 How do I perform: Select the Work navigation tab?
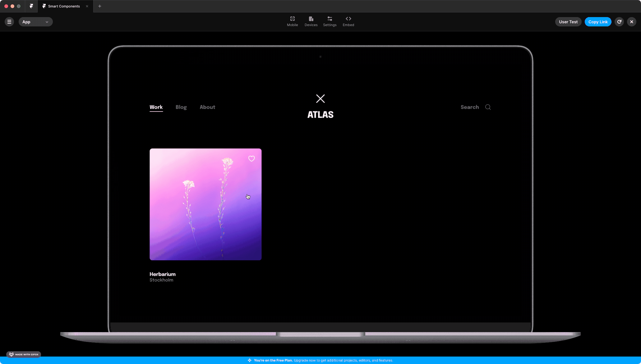156,107
